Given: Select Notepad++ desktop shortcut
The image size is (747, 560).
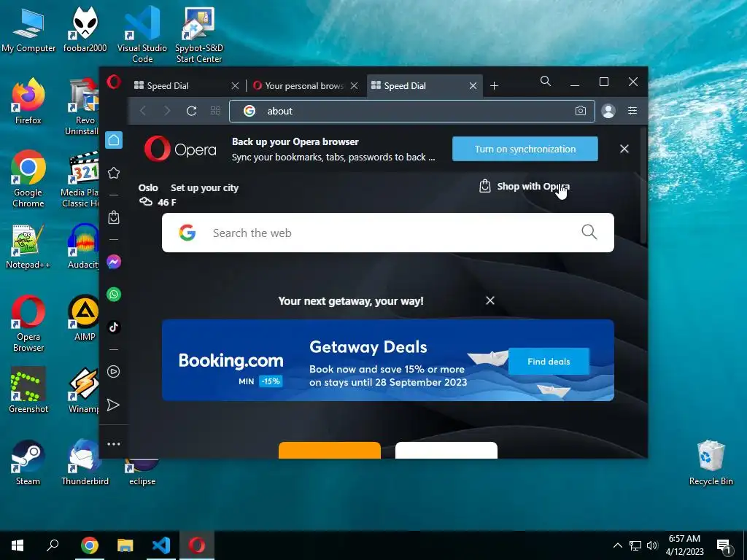Looking at the screenshot, I should (28, 246).
